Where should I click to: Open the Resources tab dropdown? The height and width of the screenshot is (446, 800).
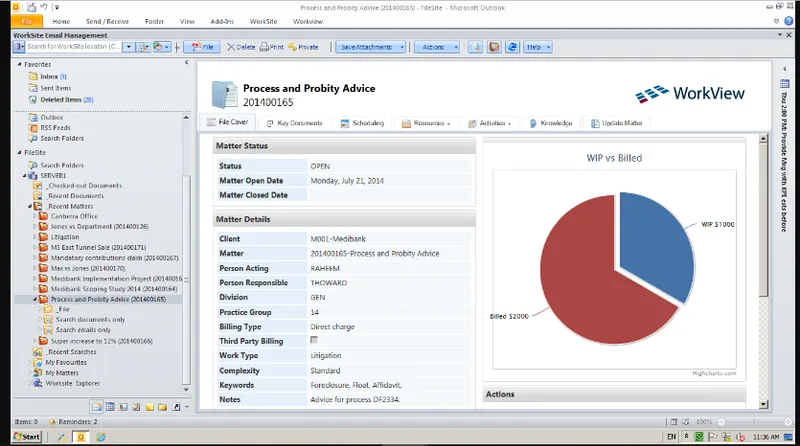point(426,123)
